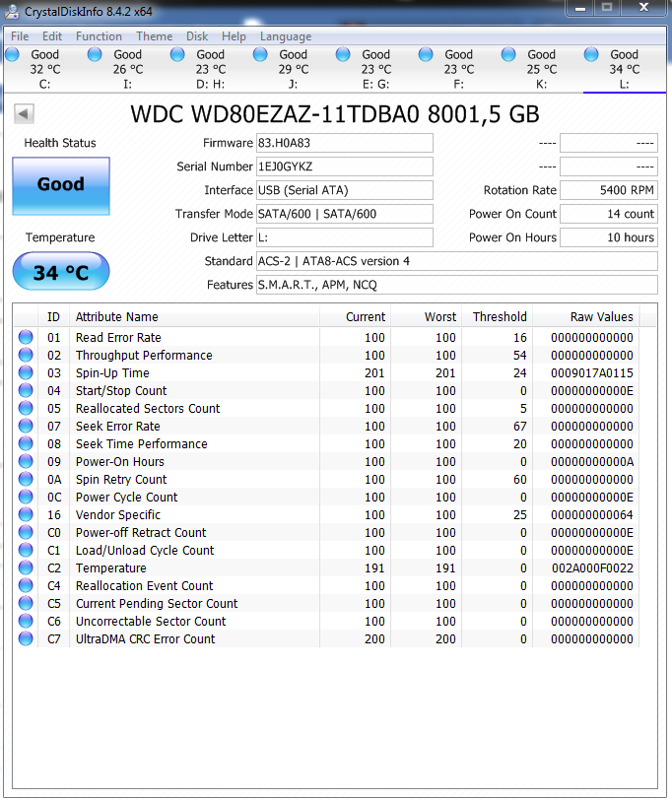The image size is (672, 800).
Task: Click the 'Spin-Up Time' attribute name
Action: point(112,373)
